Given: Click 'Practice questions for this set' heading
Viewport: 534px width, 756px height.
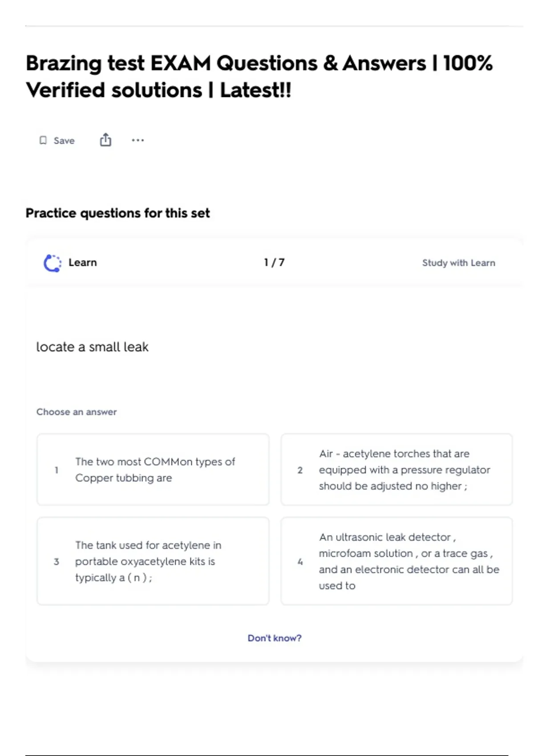Looking at the screenshot, I should click(x=118, y=213).
